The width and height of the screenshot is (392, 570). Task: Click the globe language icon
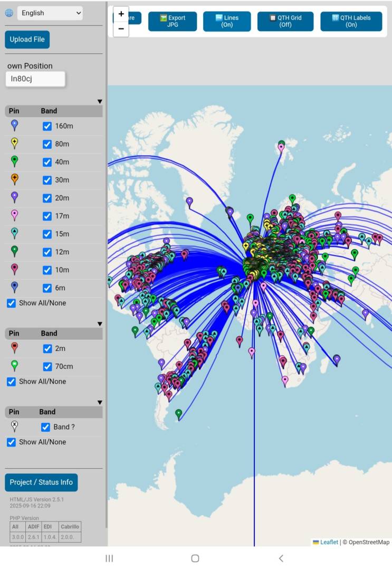pos(9,13)
